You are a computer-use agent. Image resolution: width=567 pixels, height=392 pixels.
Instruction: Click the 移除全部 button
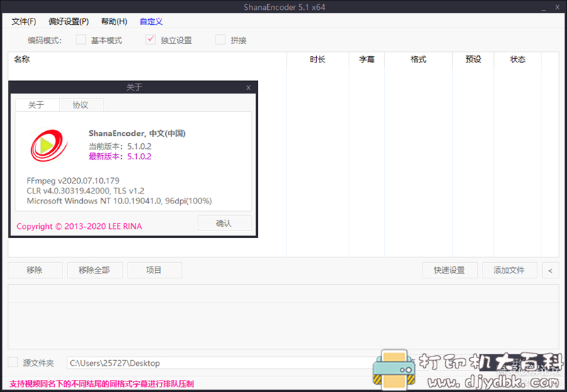pyautogui.click(x=95, y=270)
